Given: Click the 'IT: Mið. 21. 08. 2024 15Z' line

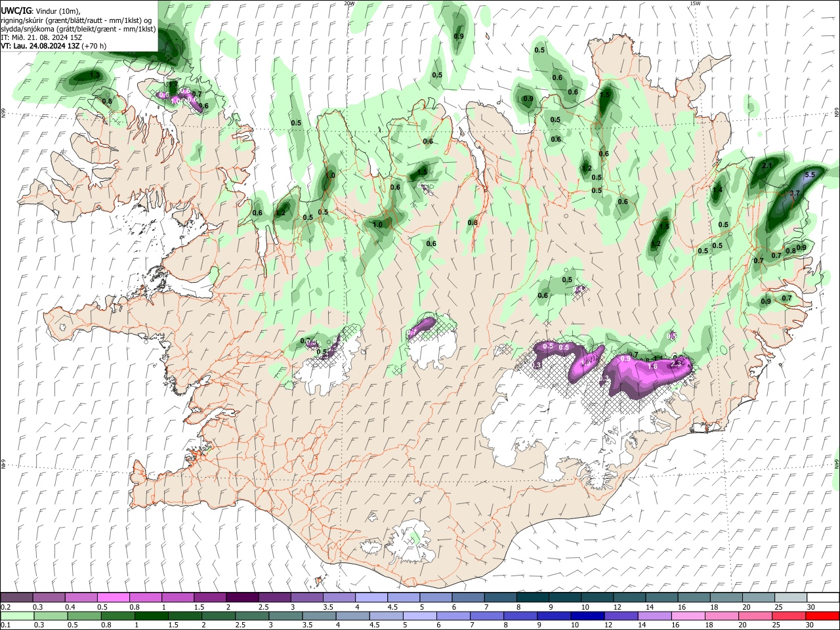Looking at the screenshot, I should (x=41, y=37).
